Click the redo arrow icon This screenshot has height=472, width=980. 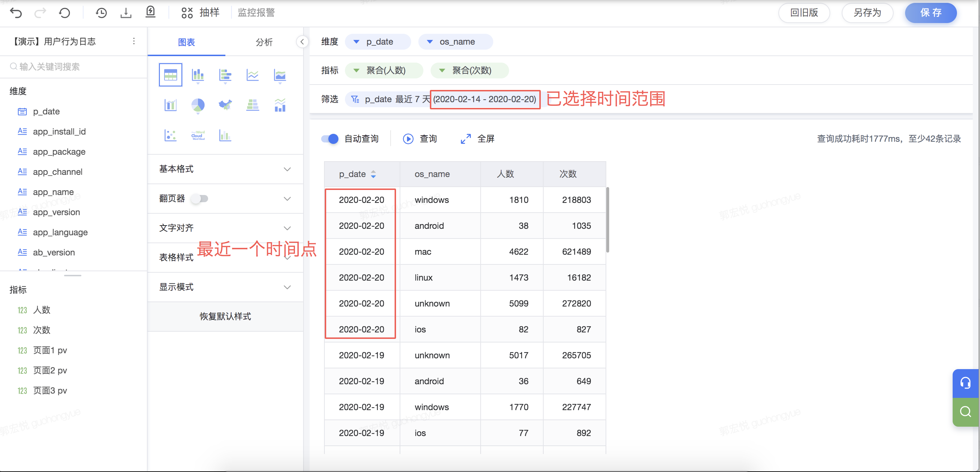40,13
